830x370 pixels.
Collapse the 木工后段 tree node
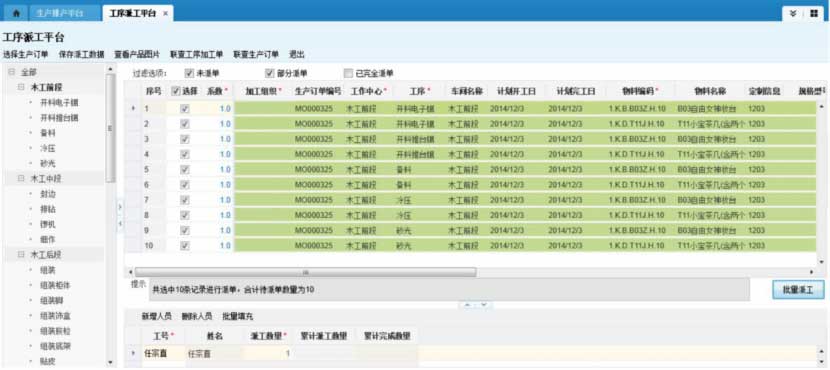[x=21, y=255]
